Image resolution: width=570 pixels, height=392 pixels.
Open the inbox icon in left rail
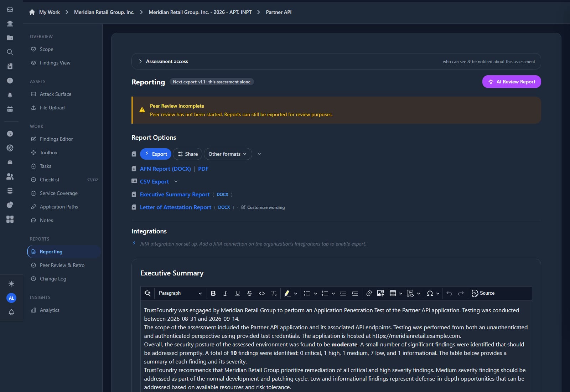10,9
